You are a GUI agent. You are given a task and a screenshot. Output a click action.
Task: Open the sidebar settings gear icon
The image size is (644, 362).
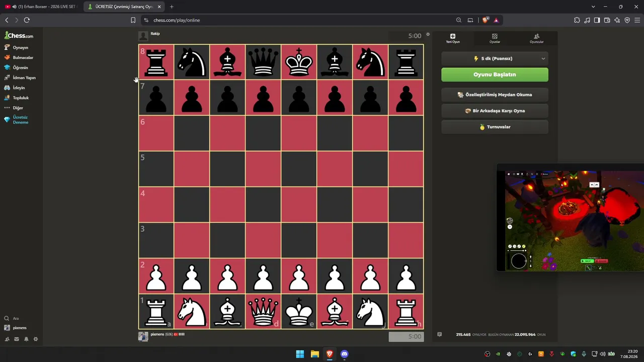[36, 339]
